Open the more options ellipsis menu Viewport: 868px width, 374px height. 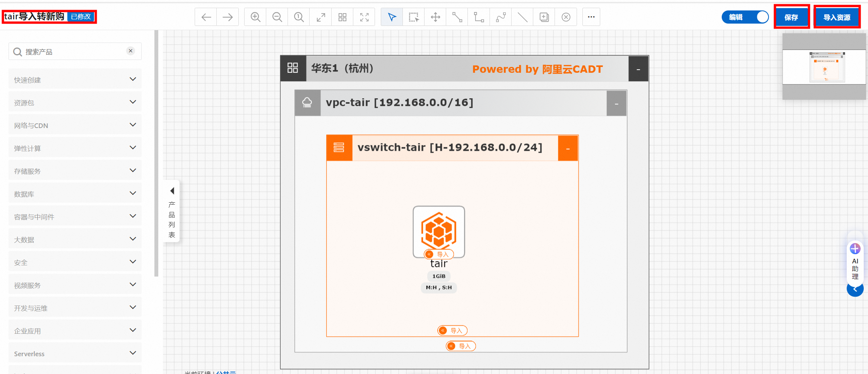591,17
